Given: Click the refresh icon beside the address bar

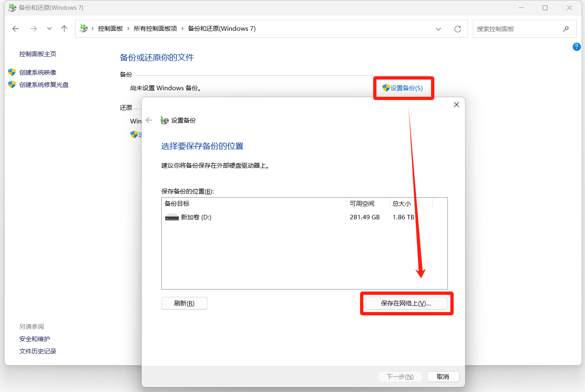Looking at the screenshot, I should point(457,29).
